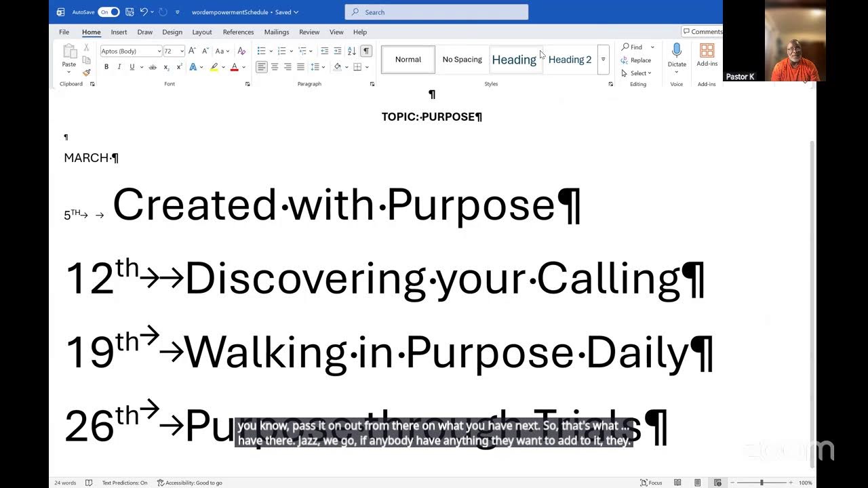Image resolution: width=868 pixels, height=488 pixels.
Task: Apply superscript formatting
Action: click(179, 67)
